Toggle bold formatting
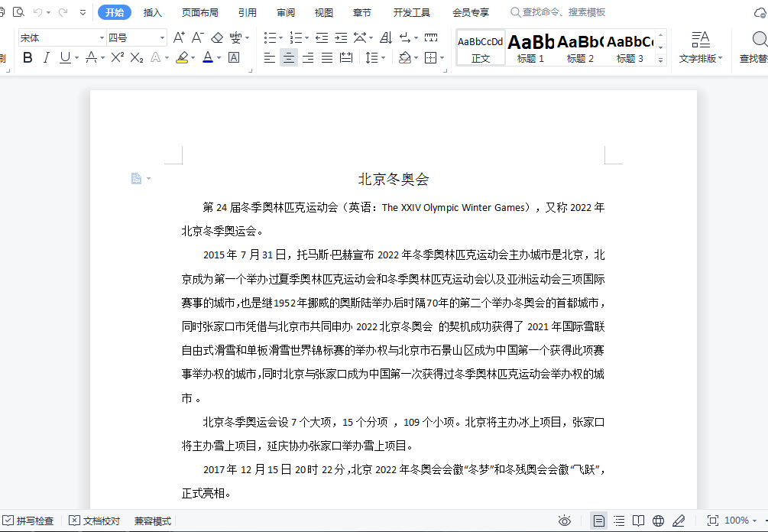Image resolution: width=768 pixels, height=532 pixels. pos(28,58)
